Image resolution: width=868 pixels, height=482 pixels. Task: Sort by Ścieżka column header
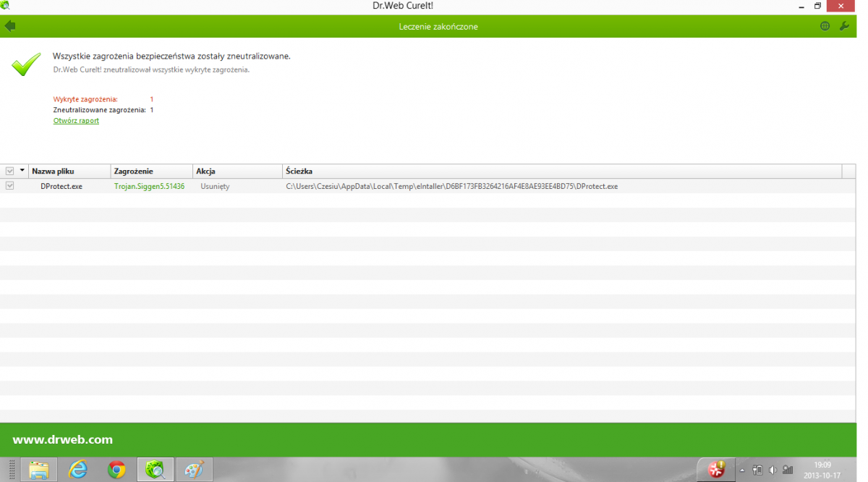coord(562,172)
